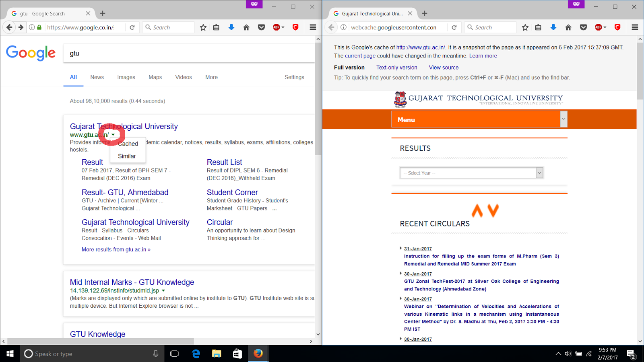This screenshot has height=362, width=644.
Task: Click the "Text-only version" link
Action: [x=397, y=68]
